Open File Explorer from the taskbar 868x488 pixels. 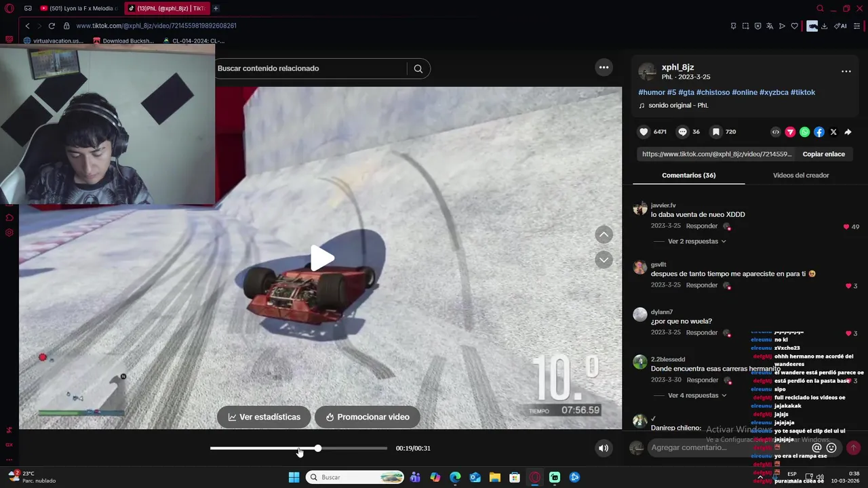(495, 477)
